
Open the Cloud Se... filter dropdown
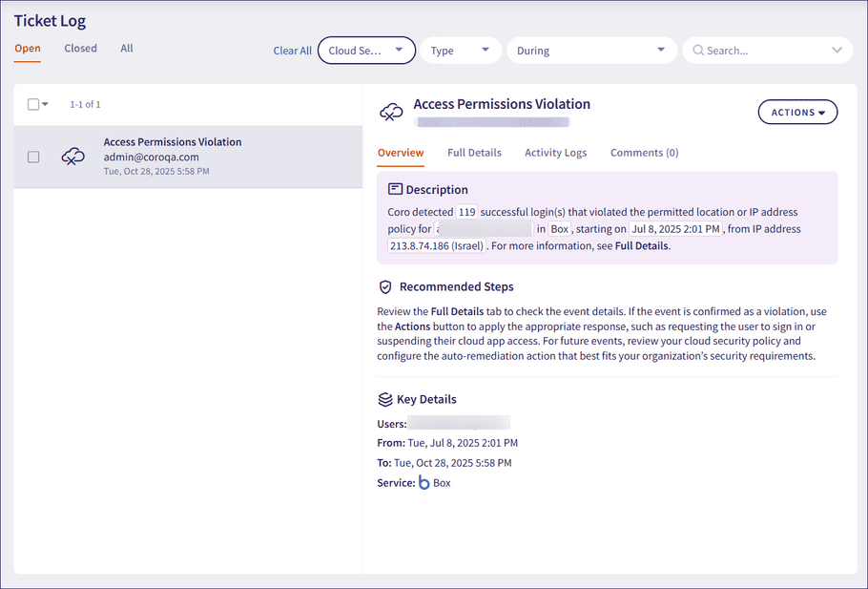tap(366, 51)
